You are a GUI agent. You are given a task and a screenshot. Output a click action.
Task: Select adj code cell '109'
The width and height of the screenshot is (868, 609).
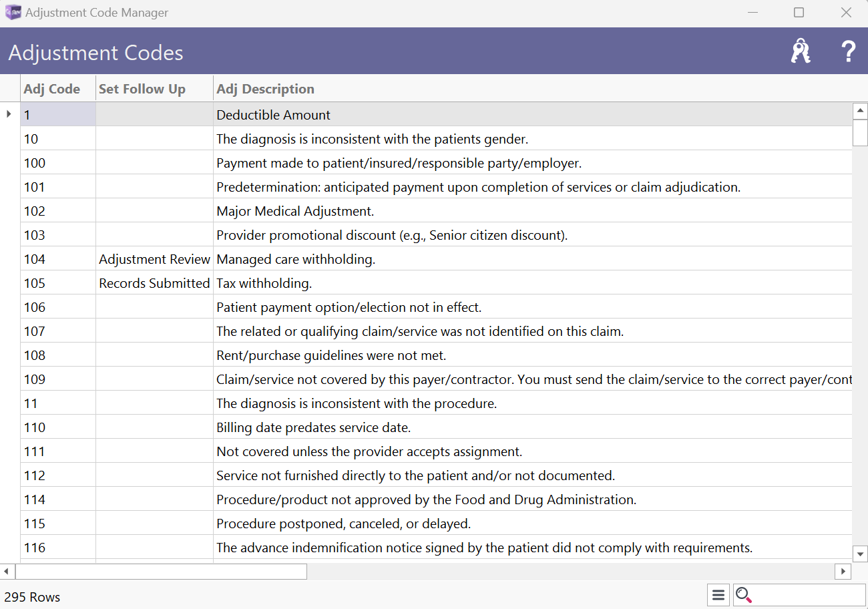tap(58, 379)
